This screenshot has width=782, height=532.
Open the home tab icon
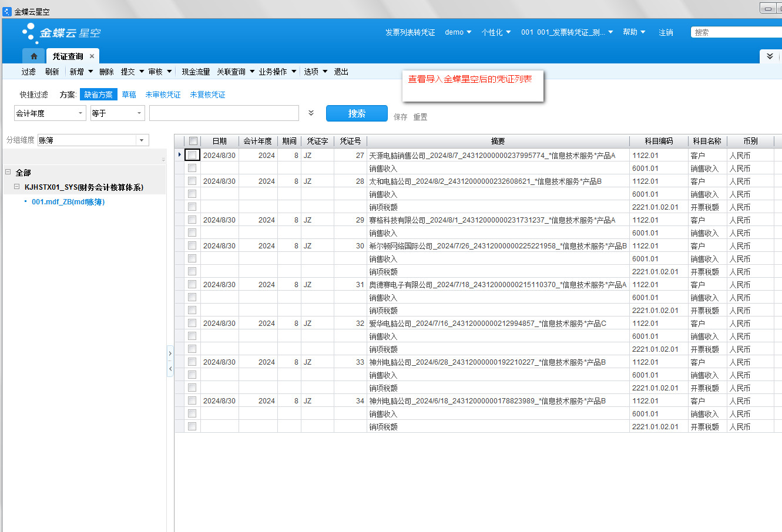click(x=34, y=56)
